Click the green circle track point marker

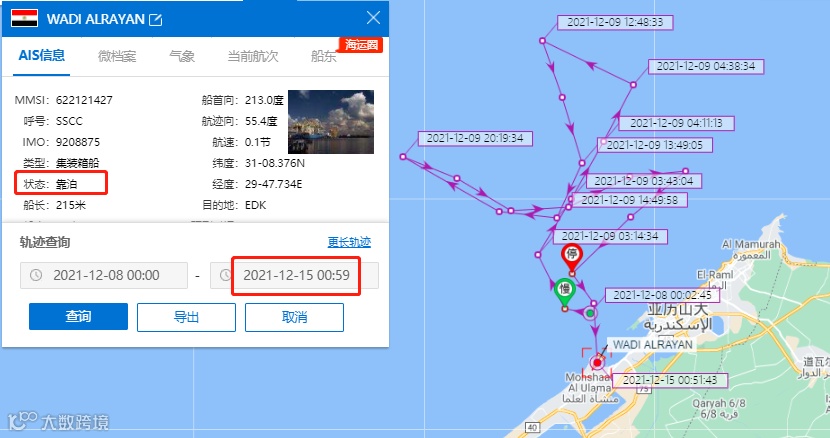590,313
